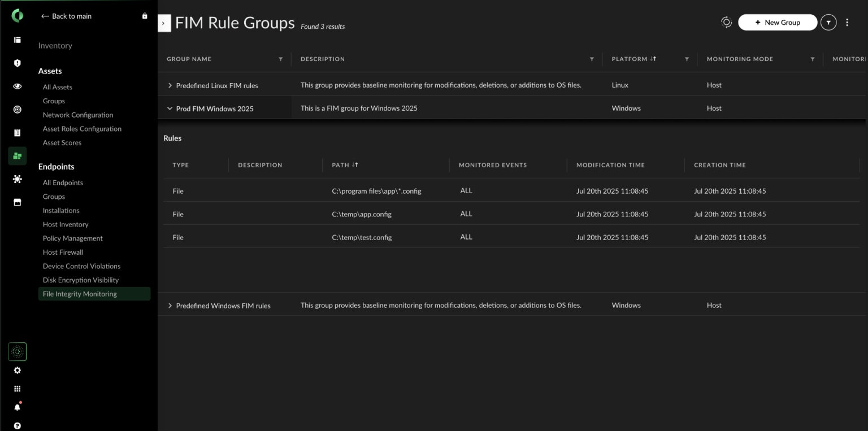The image size is (868, 431).
Task: Open the settings gear icon
Action: [17, 371]
